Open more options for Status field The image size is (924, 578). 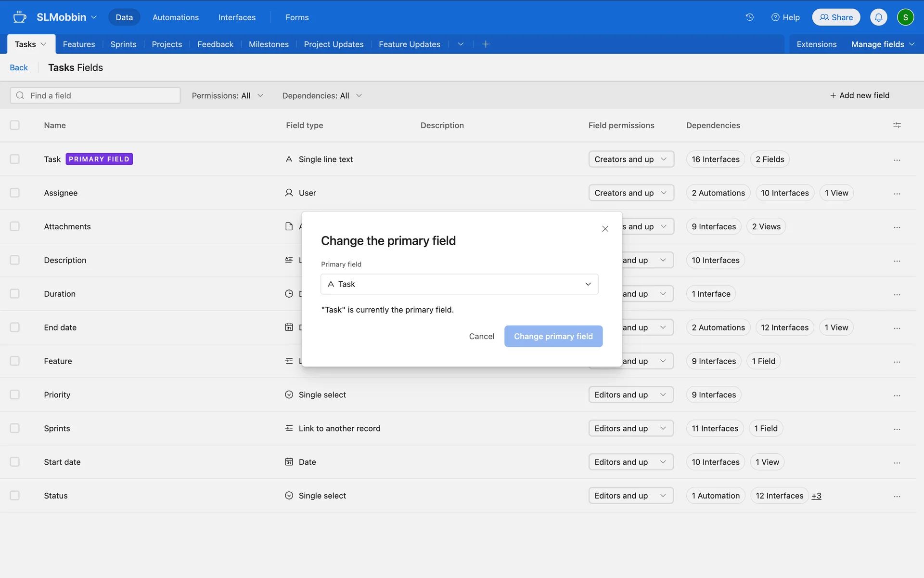click(897, 496)
